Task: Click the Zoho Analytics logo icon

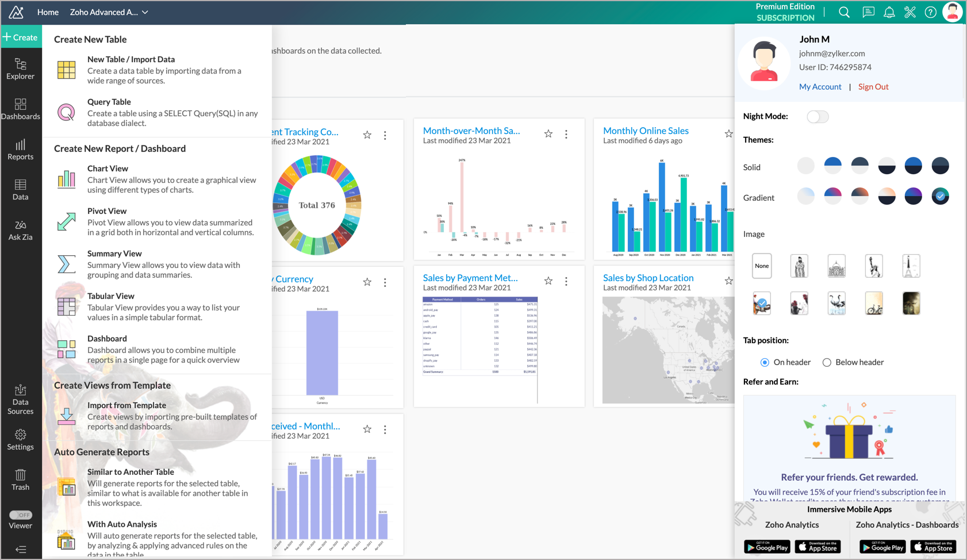Action: coord(16,12)
